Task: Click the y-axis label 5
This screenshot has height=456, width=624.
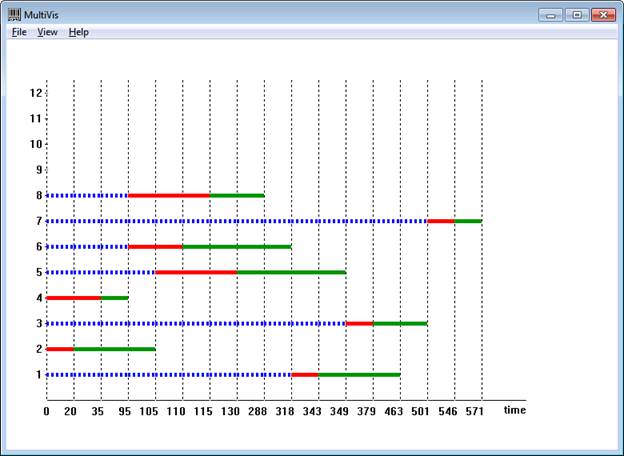Action: tap(39, 272)
